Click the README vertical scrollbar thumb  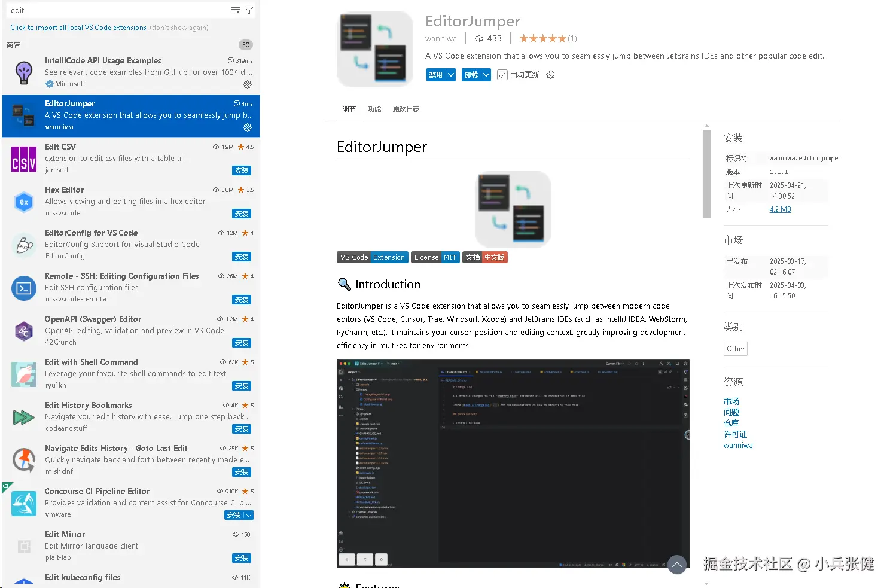click(706, 173)
